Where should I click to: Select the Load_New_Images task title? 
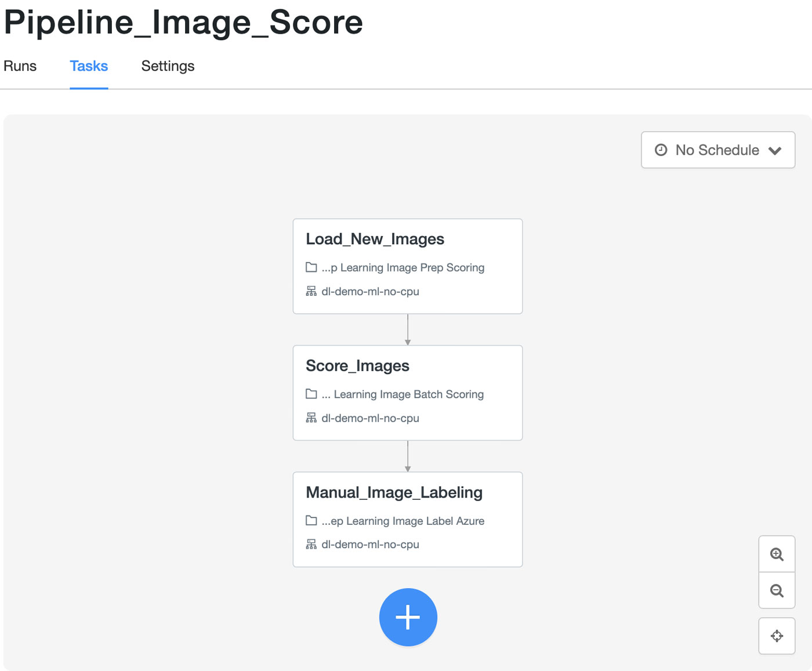(375, 239)
